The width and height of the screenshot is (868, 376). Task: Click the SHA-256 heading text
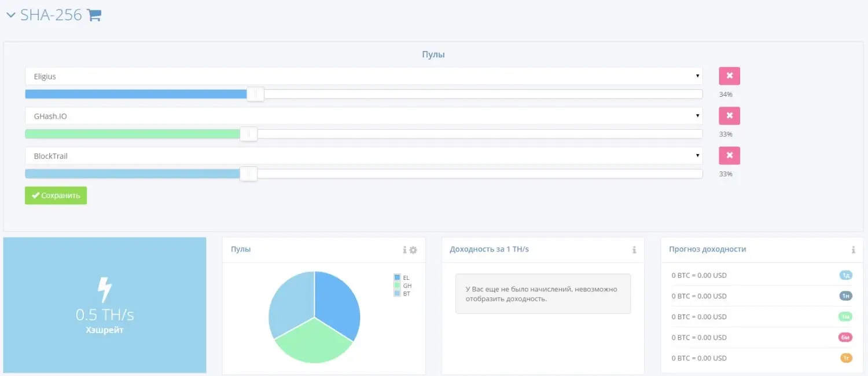pos(51,15)
